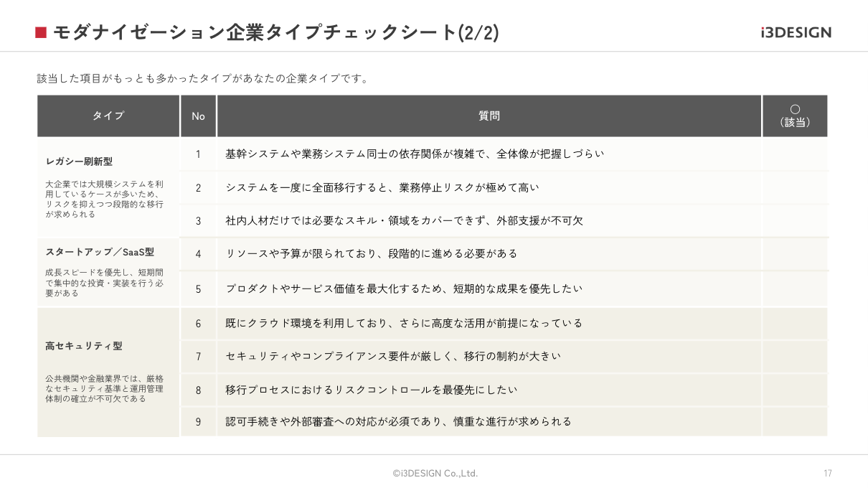Select the タイプ column header
The width and height of the screenshot is (868, 488).
click(x=108, y=116)
